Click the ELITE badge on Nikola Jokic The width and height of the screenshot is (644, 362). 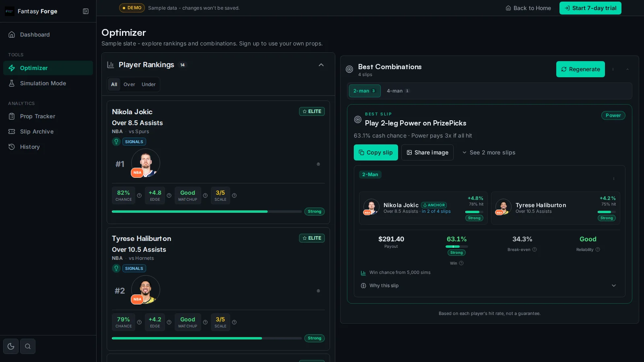point(312,111)
